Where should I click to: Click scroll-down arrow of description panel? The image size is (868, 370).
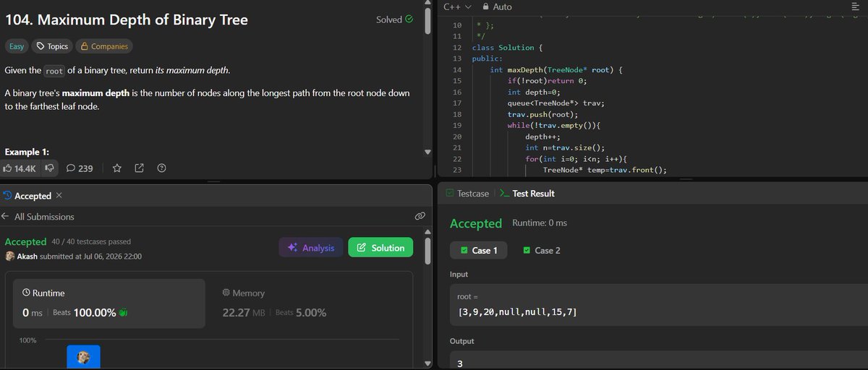pos(427,152)
